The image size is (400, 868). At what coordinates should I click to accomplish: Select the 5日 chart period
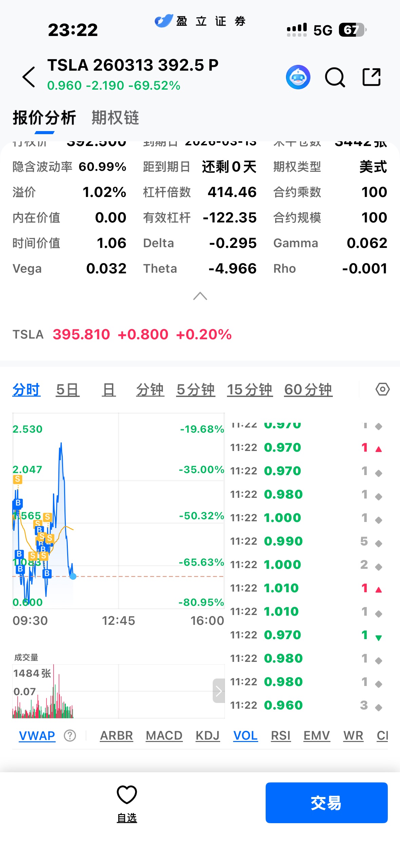pyautogui.click(x=68, y=390)
